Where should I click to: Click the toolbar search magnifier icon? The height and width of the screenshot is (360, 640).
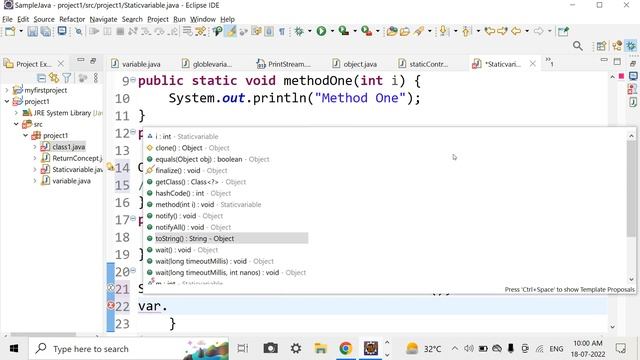pos(578,46)
